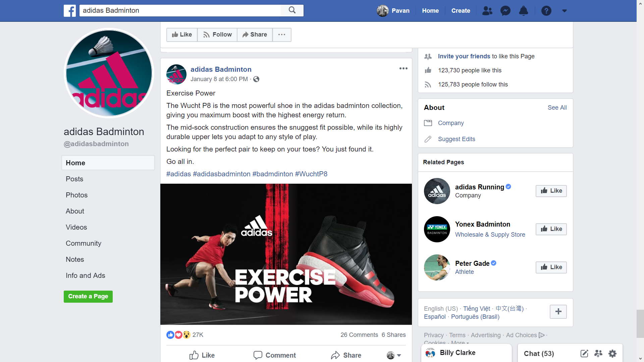
Task: Open adidas Badminton post author name link
Action: pos(221,69)
